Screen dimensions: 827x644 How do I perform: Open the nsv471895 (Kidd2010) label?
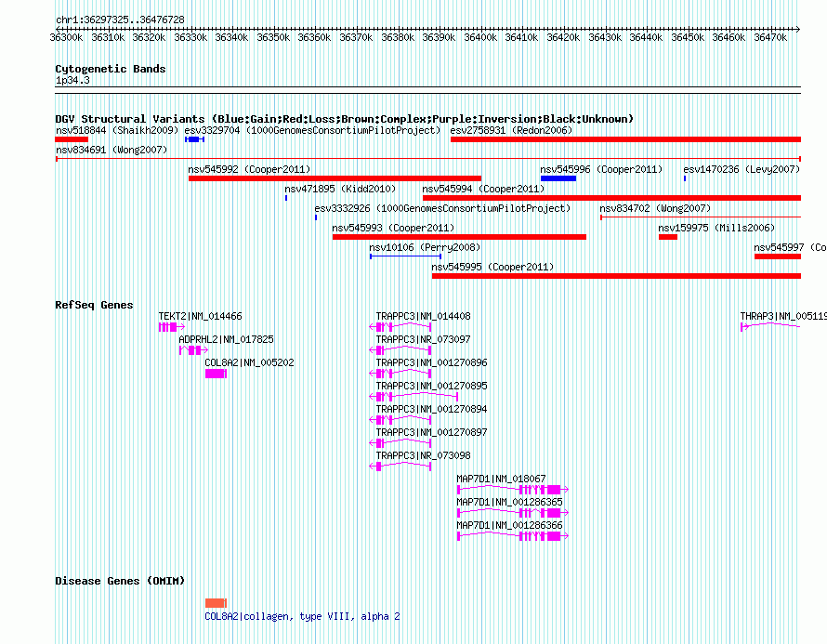click(x=340, y=189)
